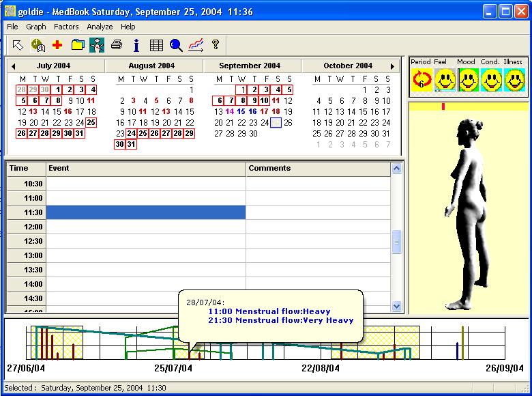Click the Period cycle indicator icon
Viewport: 532px width, 396px height.
(x=422, y=81)
